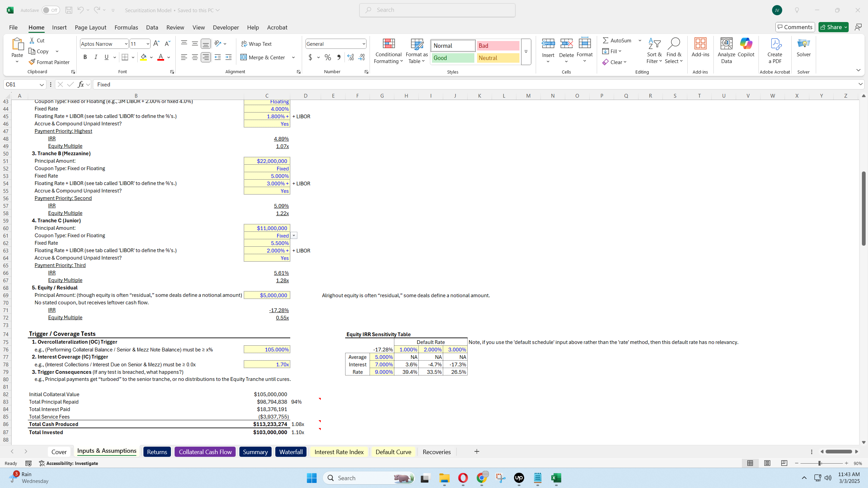Screen dimensions: 868x488
Task: Click the Cut scissors icon
Action: (x=32, y=40)
